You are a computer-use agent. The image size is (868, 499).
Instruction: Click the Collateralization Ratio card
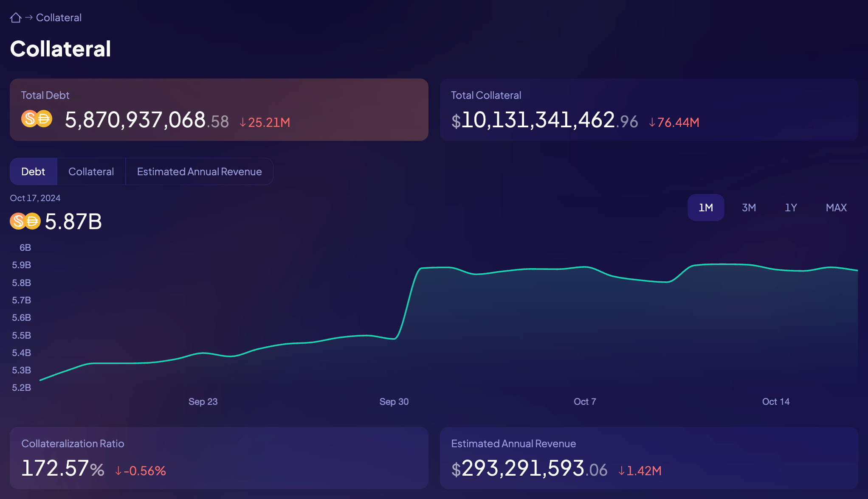(219, 458)
